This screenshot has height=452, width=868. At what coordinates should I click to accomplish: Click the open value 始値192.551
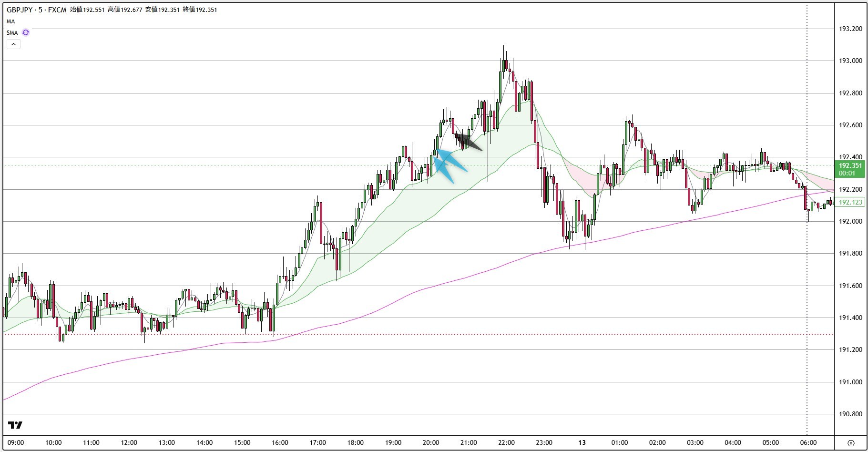(87, 10)
